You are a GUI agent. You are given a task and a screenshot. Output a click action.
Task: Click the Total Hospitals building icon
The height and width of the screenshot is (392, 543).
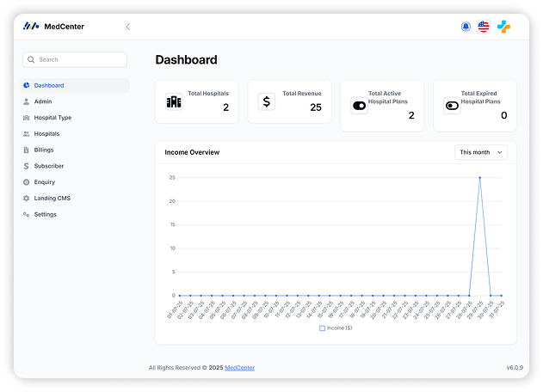click(x=174, y=101)
